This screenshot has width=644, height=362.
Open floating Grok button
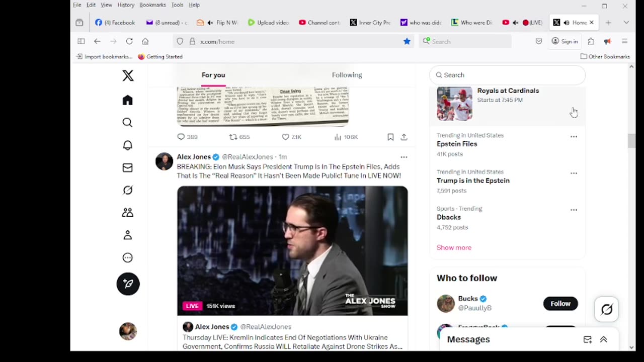coord(607,309)
